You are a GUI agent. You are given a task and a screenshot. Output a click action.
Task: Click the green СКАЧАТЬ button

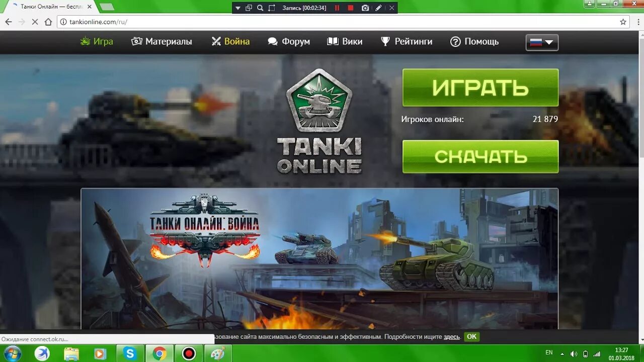[x=480, y=156]
